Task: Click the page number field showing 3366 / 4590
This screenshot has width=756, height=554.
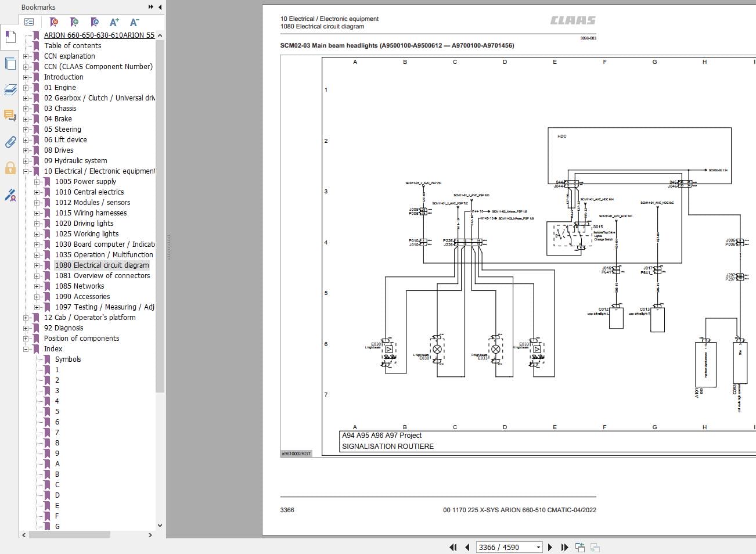Action: click(x=505, y=547)
